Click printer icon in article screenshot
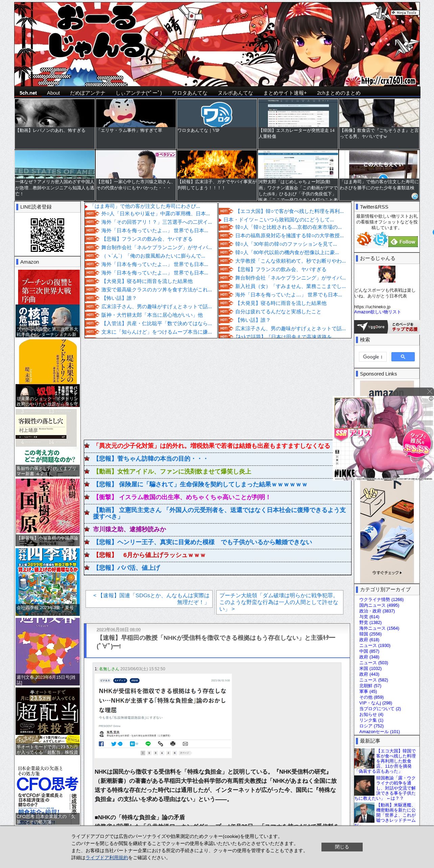The height and width of the screenshot is (868, 434). point(173,744)
